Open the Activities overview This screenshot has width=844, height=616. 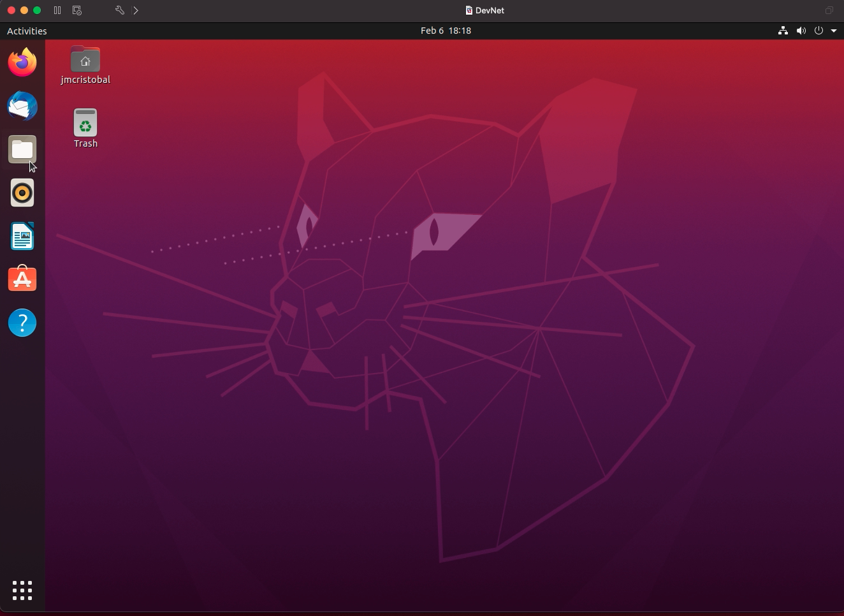(x=27, y=31)
